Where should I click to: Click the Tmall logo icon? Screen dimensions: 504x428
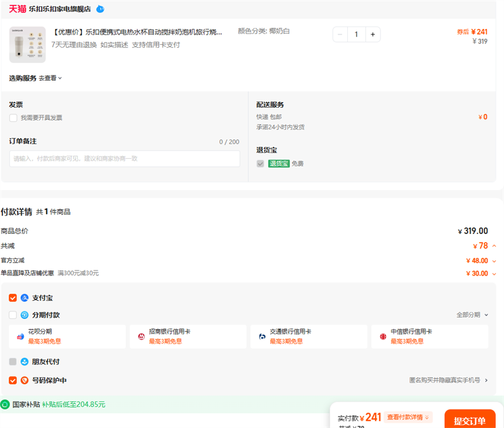[x=18, y=9]
